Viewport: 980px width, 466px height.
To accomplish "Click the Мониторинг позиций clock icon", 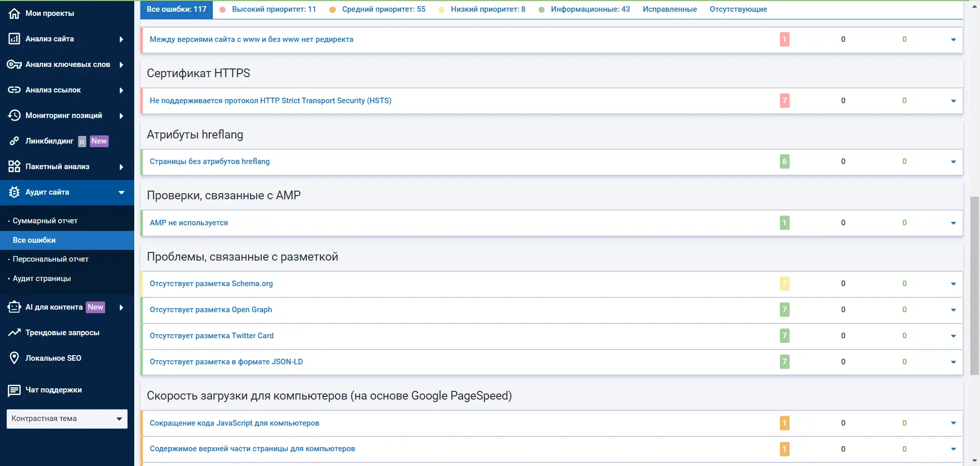I will [x=14, y=115].
